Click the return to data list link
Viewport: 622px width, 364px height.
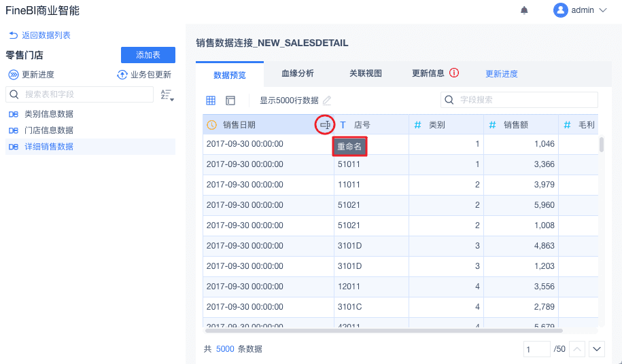pos(40,35)
